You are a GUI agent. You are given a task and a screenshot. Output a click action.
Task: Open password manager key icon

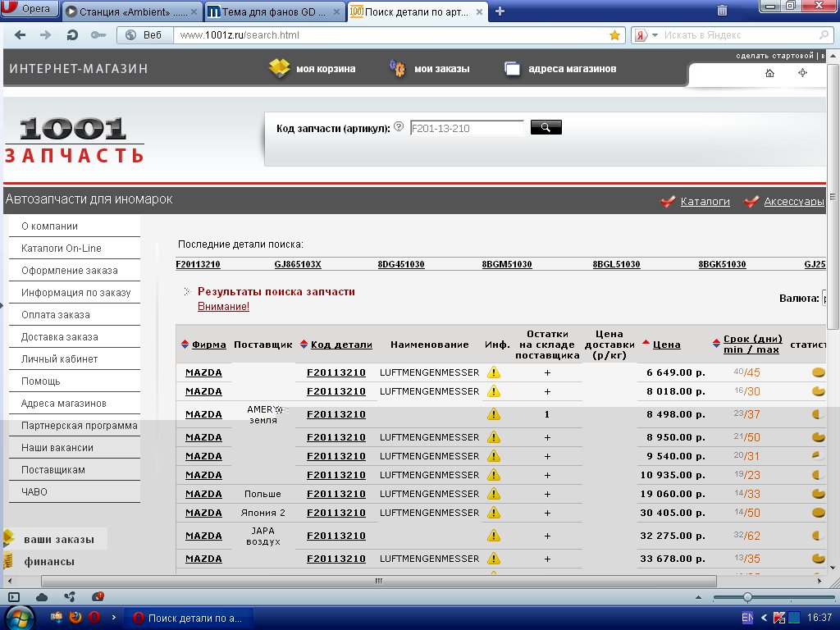click(98, 35)
